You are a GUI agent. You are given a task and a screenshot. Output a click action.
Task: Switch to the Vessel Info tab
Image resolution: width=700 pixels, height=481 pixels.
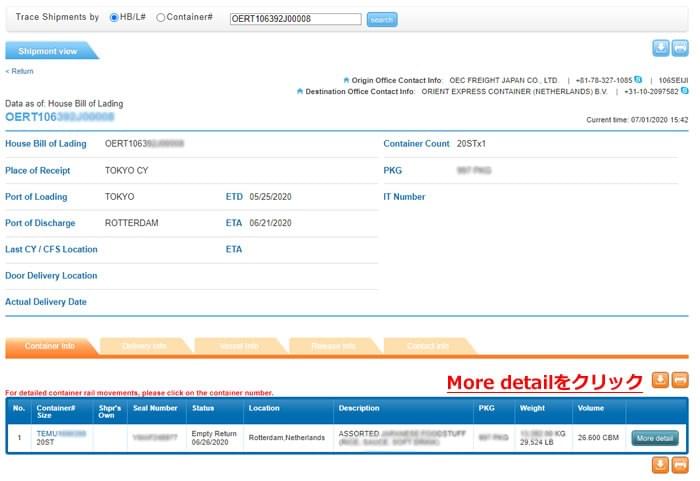238,347
